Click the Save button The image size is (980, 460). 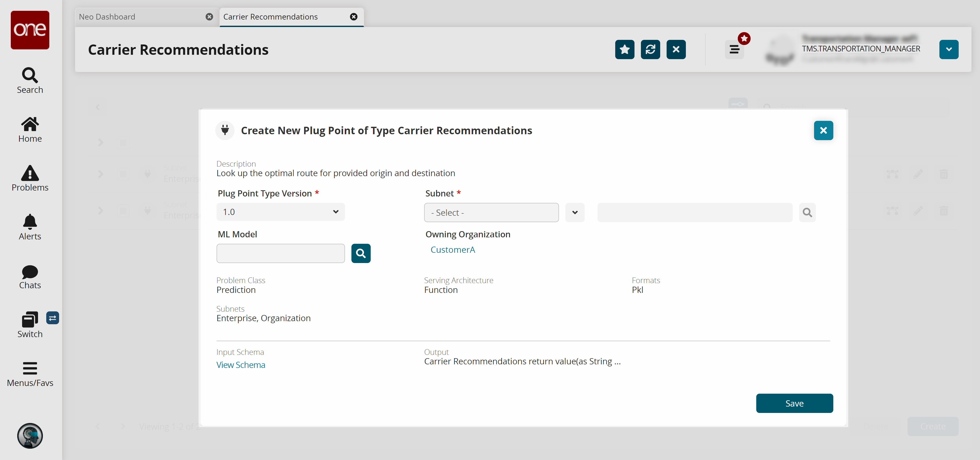[794, 403]
